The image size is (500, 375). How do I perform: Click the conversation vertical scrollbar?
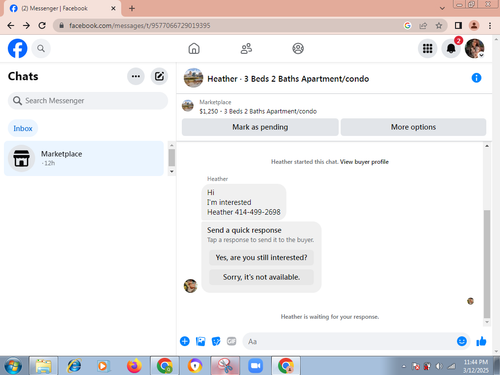(x=487, y=263)
